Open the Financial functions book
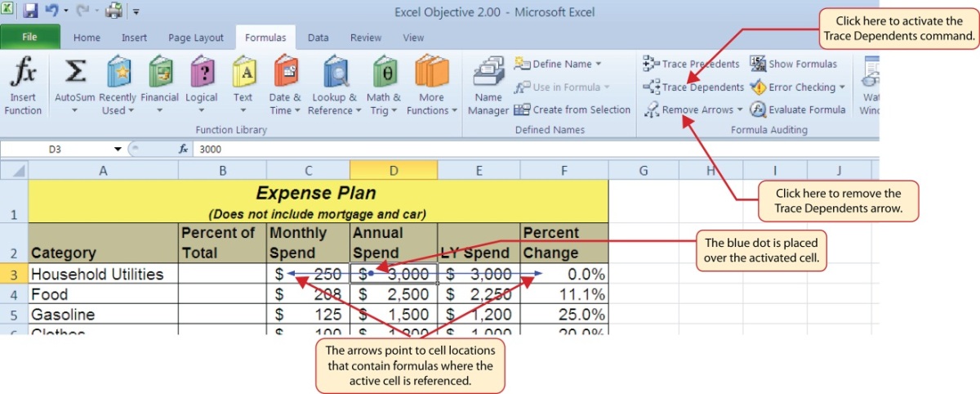The width and height of the screenshot is (980, 394). tap(160, 72)
